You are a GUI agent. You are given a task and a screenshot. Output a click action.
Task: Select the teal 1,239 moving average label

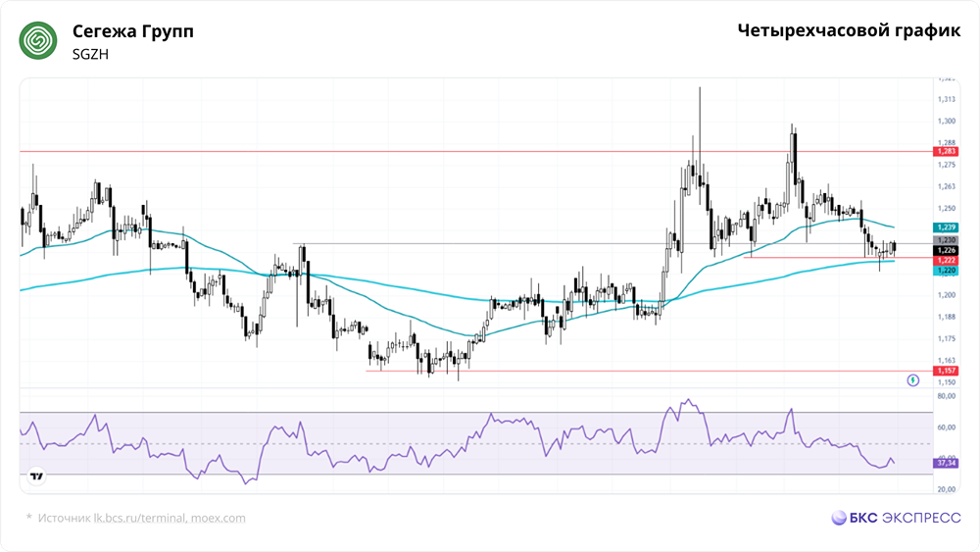946,227
